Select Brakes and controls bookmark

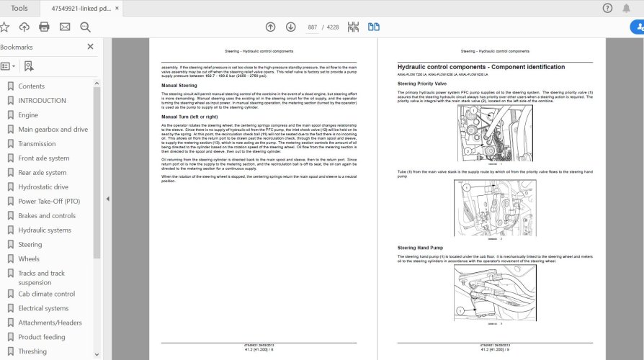47,215
